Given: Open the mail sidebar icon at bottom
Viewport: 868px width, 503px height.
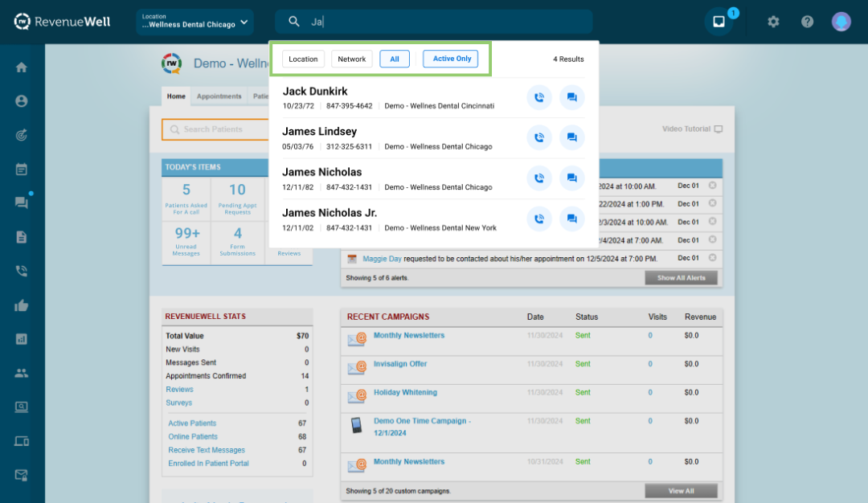Looking at the screenshot, I should [21, 476].
